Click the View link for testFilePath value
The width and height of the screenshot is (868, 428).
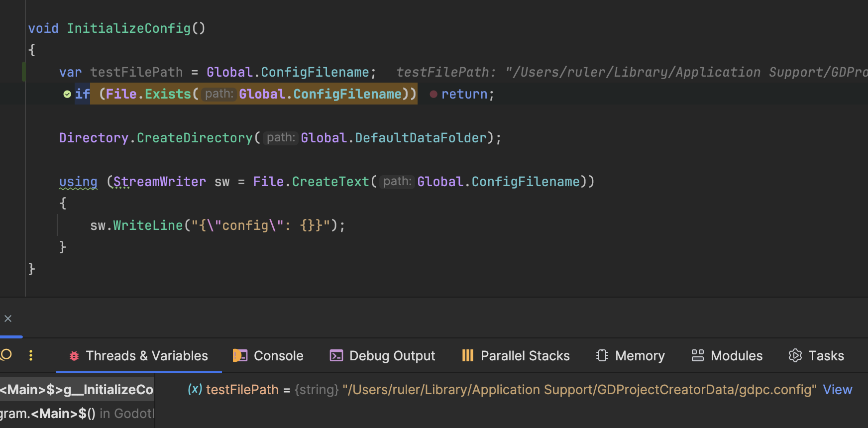pyautogui.click(x=837, y=390)
